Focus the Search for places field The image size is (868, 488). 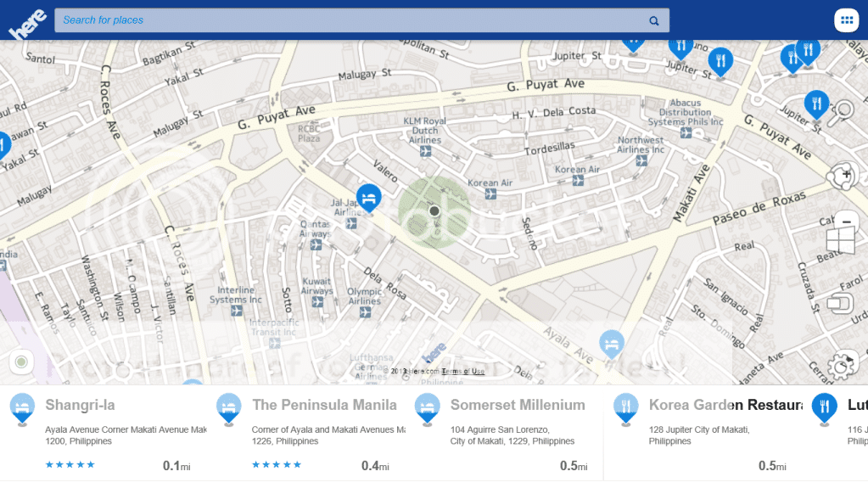[x=348, y=20]
